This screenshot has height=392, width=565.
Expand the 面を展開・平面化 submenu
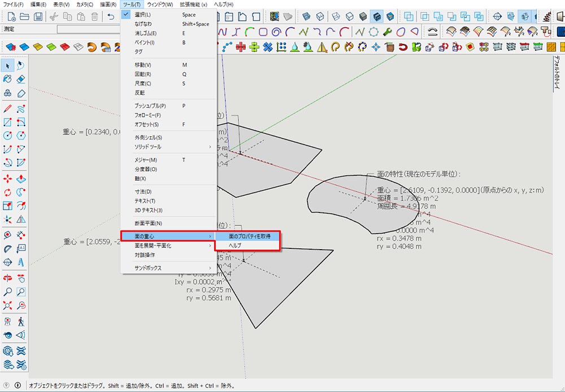(x=168, y=246)
